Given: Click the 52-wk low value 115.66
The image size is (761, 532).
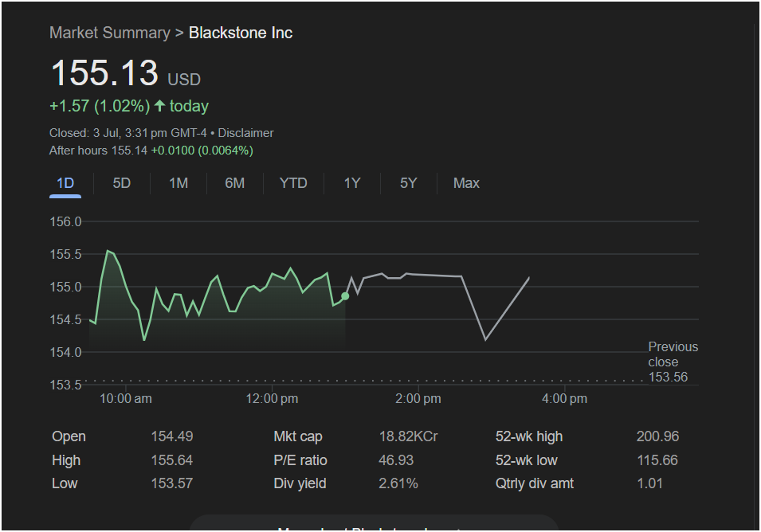Looking at the screenshot, I should click(x=657, y=460).
